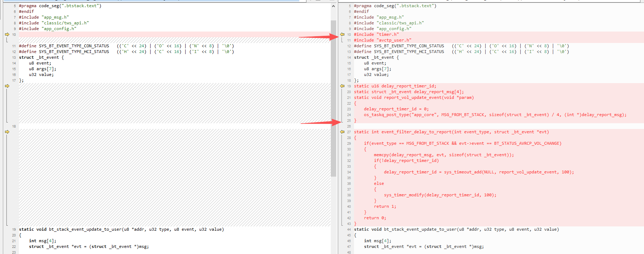Click the 'delay_report_timer_id = 0;' line

pos(396,109)
